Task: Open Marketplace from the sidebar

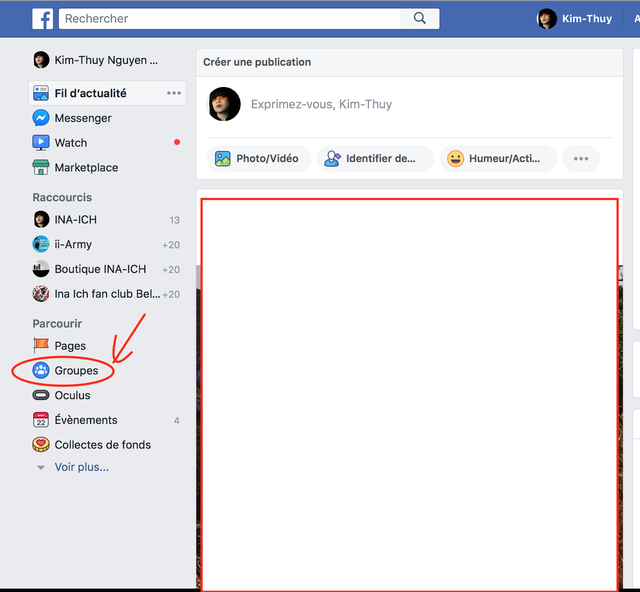Action: coord(85,168)
